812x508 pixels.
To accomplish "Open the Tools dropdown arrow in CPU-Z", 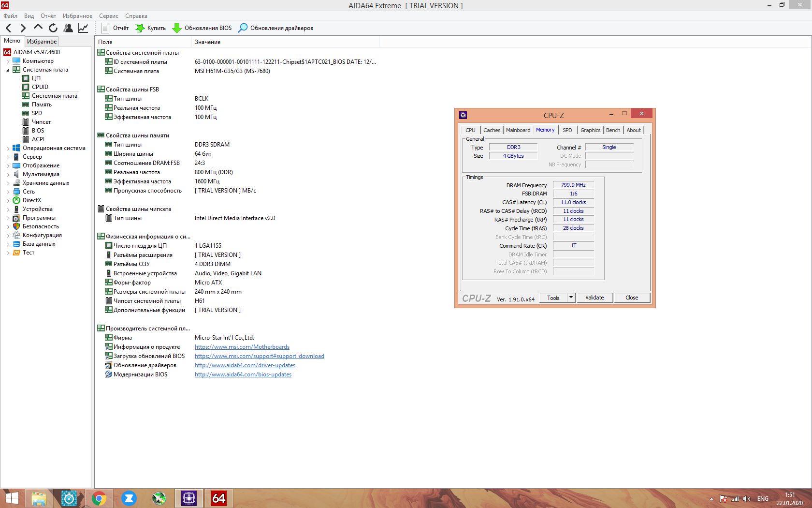I will [x=571, y=298].
